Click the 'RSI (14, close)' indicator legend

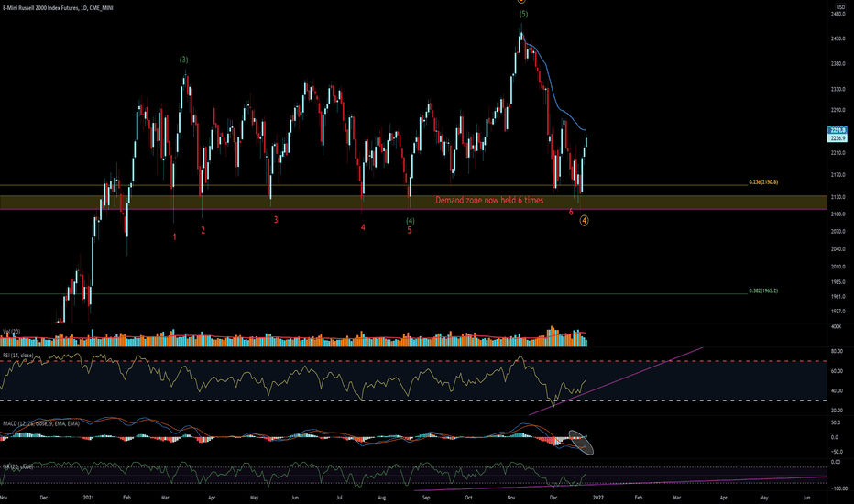point(18,356)
